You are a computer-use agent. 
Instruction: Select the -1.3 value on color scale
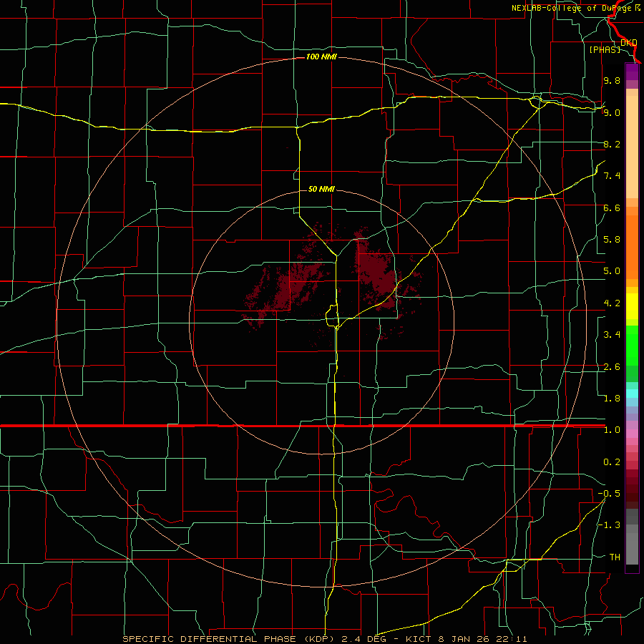(x=609, y=525)
